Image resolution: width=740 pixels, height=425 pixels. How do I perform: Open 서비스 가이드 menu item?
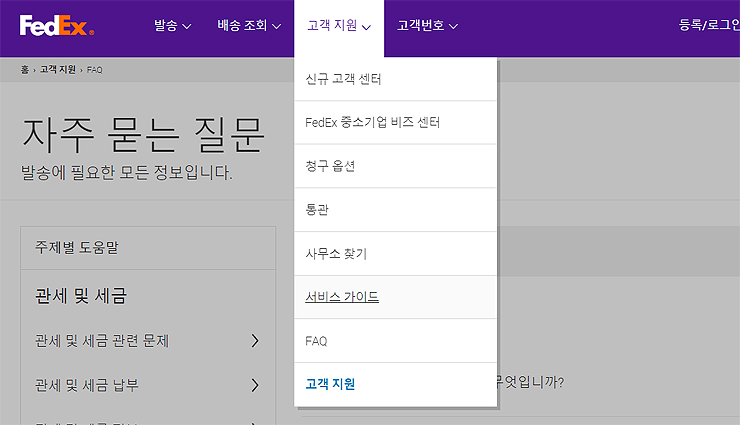pos(395,297)
